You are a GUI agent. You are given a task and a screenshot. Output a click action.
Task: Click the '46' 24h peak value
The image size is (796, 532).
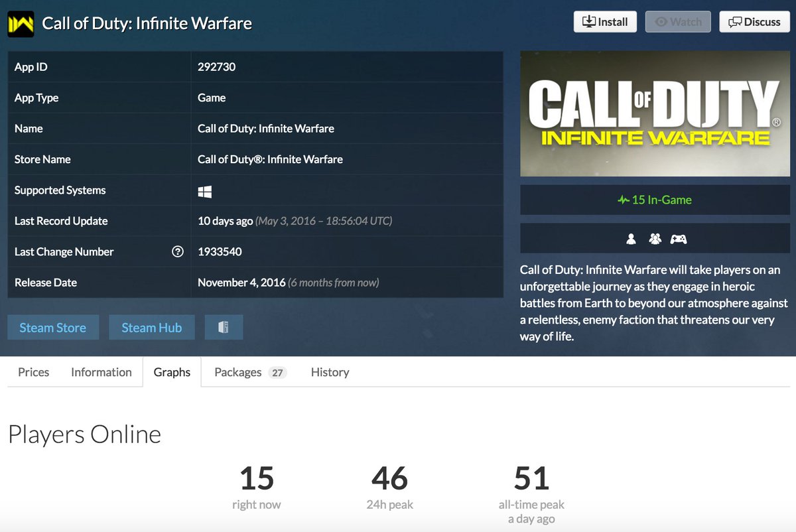coord(389,478)
